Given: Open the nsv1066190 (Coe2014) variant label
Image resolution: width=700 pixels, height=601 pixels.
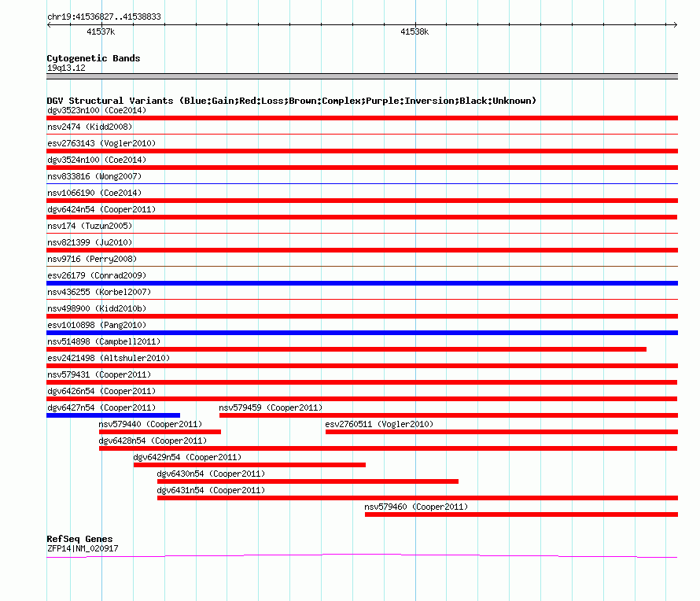Looking at the screenshot, I should point(94,193).
